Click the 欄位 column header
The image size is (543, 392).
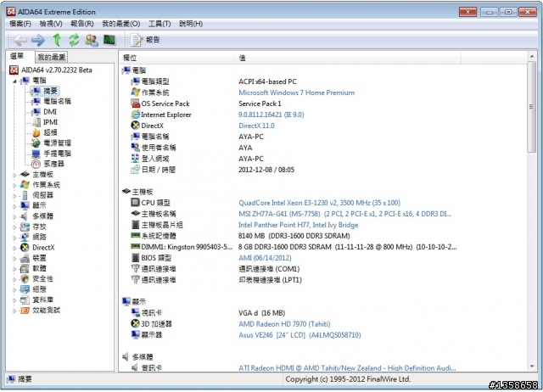[x=177, y=58]
